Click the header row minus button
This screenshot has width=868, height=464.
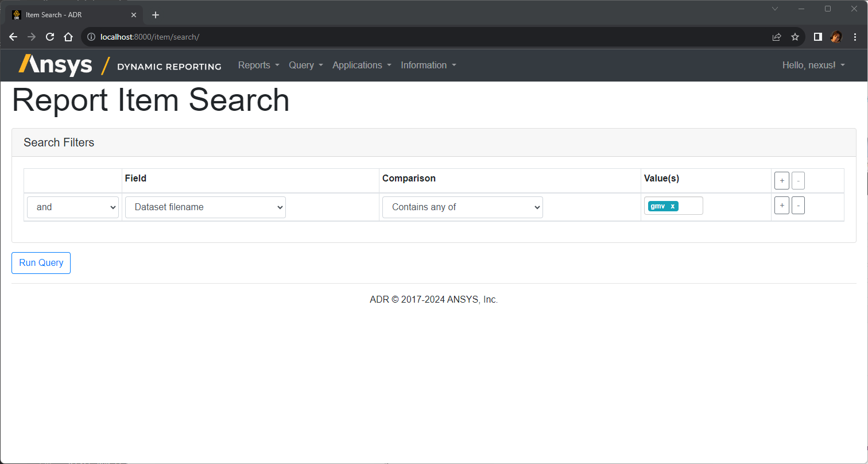pyautogui.click(x=798, y=180)
